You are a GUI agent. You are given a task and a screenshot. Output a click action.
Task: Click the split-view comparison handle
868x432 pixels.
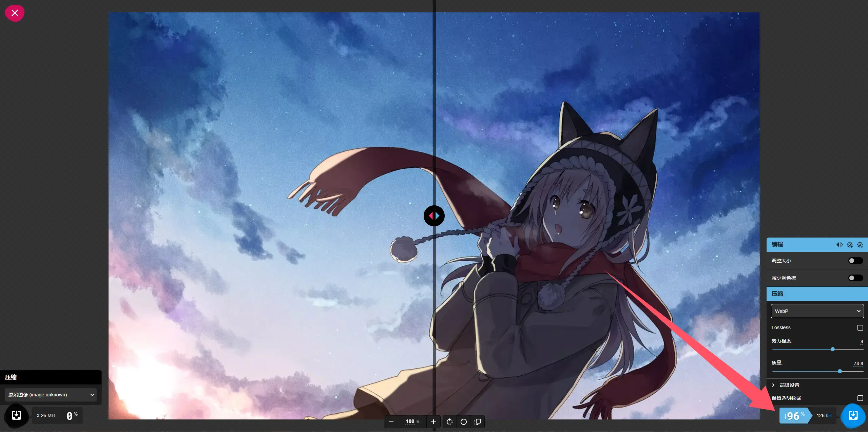click(434, 215)
